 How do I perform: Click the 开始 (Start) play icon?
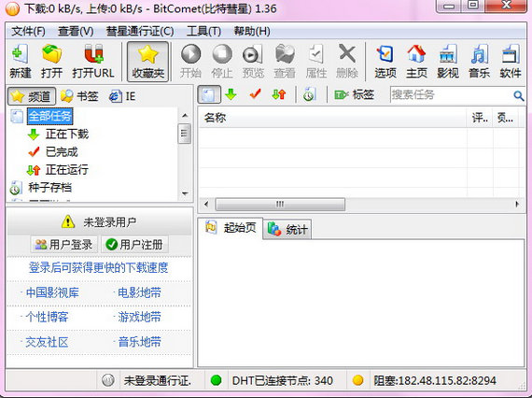pyautogui.click(x=190, y=54)
